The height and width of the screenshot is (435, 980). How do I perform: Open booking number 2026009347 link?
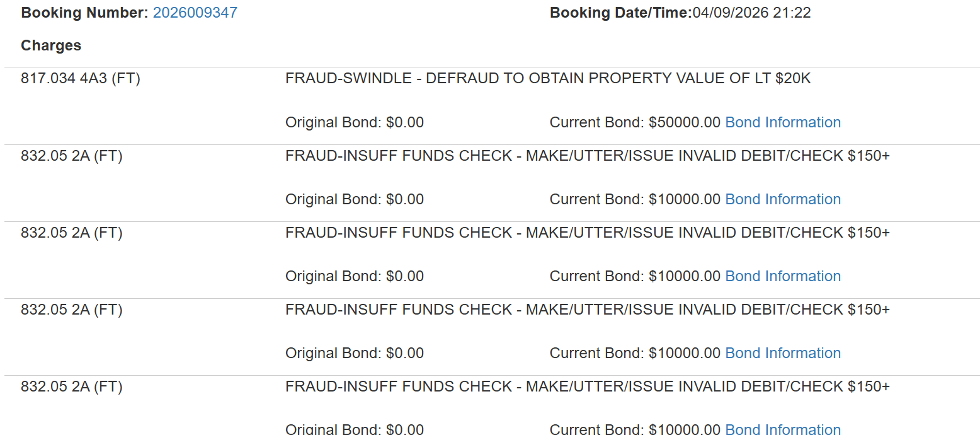(x=195, y=12)
